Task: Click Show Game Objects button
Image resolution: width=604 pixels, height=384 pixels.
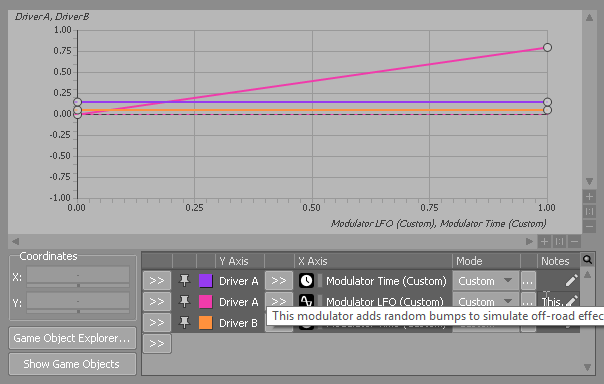Action: tap(72, 364)
